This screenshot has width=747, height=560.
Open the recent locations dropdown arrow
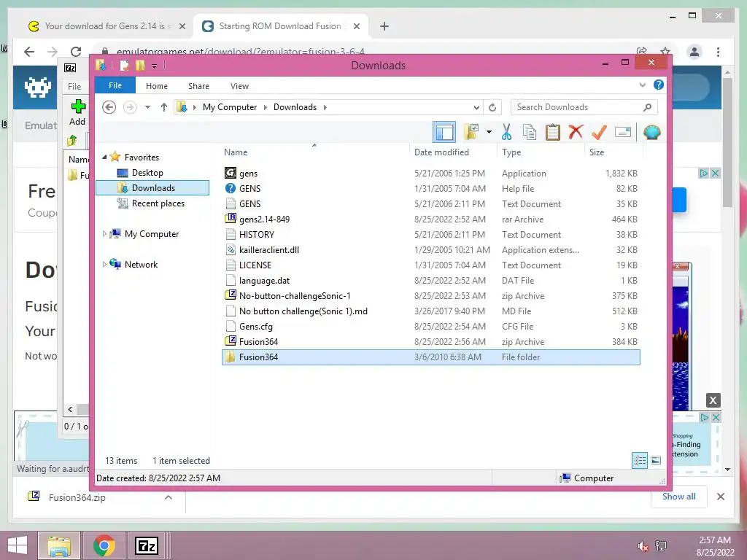tap(147, 107)
